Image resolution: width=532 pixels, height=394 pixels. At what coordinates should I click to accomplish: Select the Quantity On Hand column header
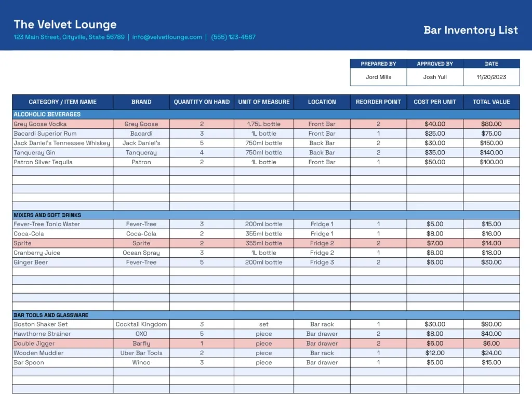coord(202,102)
